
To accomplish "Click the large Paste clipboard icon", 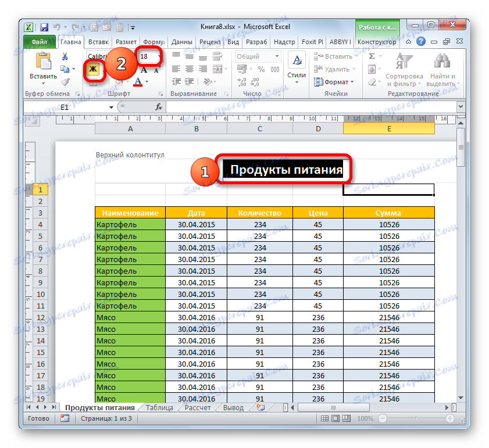I will [x=44, y=62].
